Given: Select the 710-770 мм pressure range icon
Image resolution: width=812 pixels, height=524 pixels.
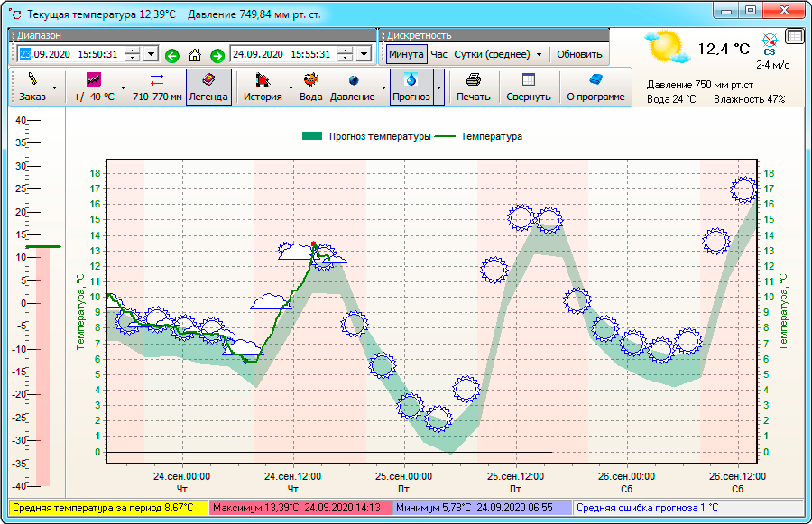Looking at the screenshot, I should click(x=157, y=79).
